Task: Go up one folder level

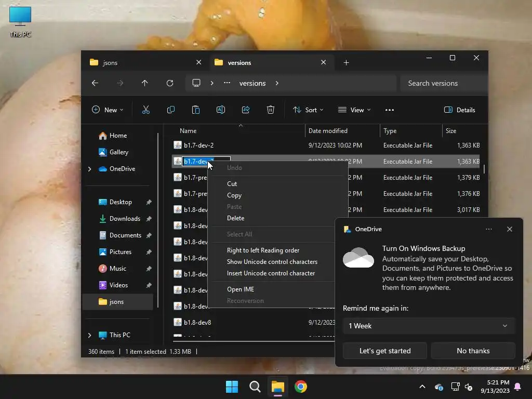Action: 145,83
